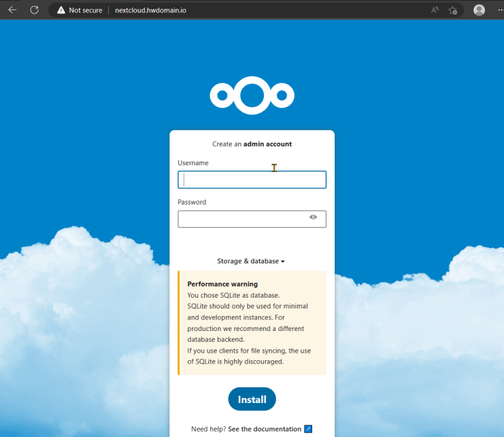Click the 'Need help?' text

tap(209, 429)
